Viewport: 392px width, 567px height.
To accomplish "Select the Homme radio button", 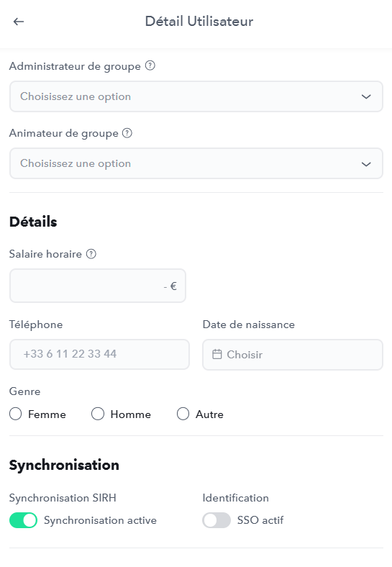I will point(98,414).
